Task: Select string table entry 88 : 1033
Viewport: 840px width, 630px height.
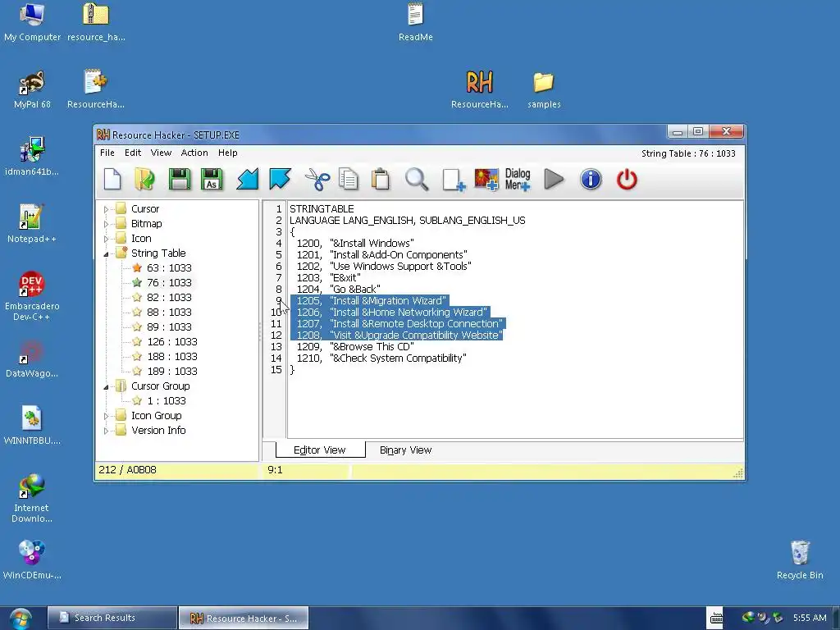Action: 169,312
